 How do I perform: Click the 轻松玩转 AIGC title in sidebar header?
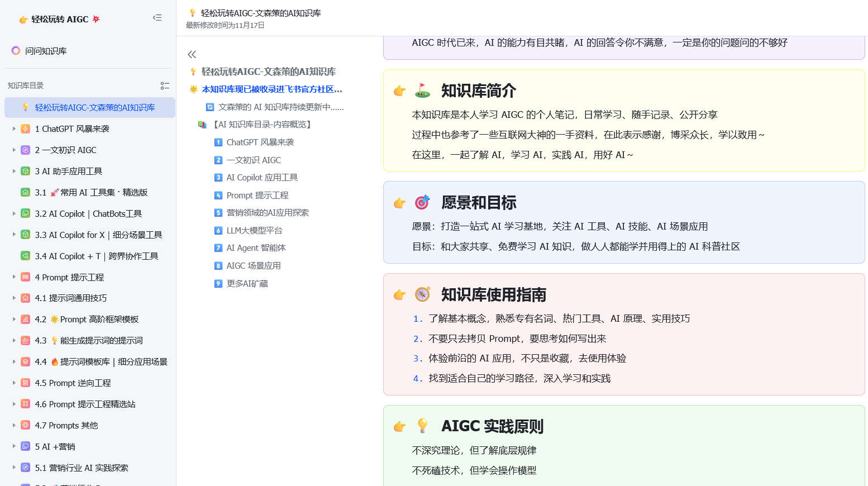pos(60,19)
